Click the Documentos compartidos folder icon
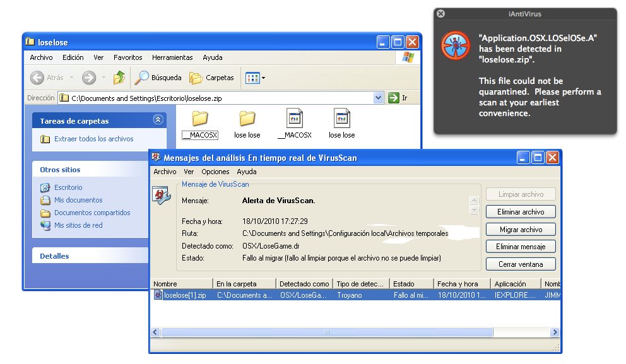 pyautogui.click(x=45, y=213)
